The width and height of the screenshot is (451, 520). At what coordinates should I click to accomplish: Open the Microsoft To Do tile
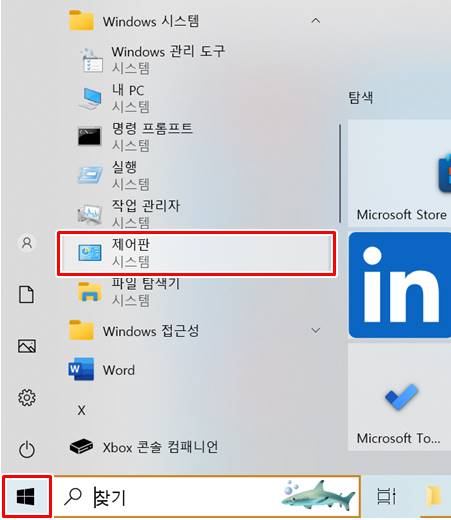(399, 397)
